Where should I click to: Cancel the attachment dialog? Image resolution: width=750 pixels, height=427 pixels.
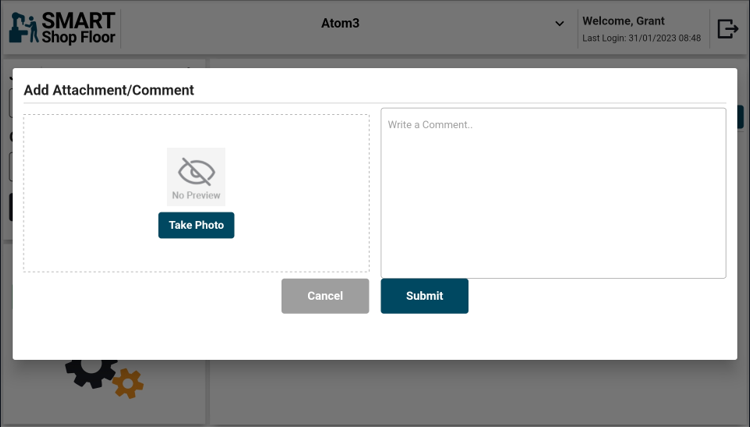(x=325, y=296)
